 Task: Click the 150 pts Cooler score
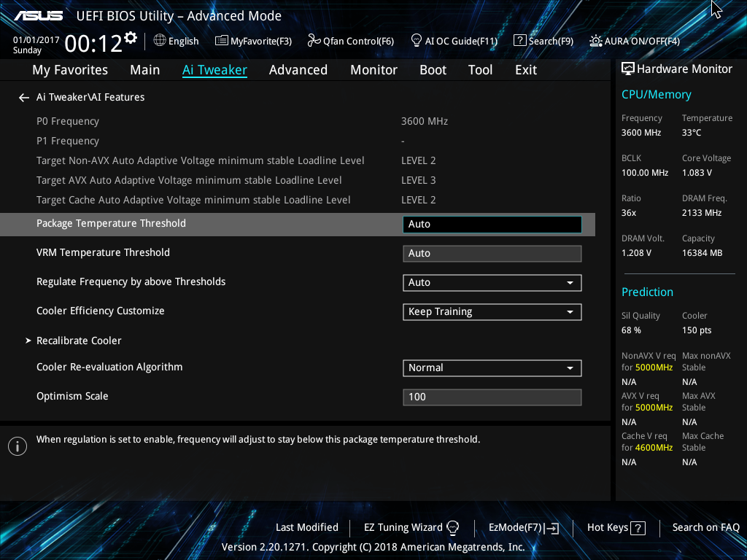(697, 330)
